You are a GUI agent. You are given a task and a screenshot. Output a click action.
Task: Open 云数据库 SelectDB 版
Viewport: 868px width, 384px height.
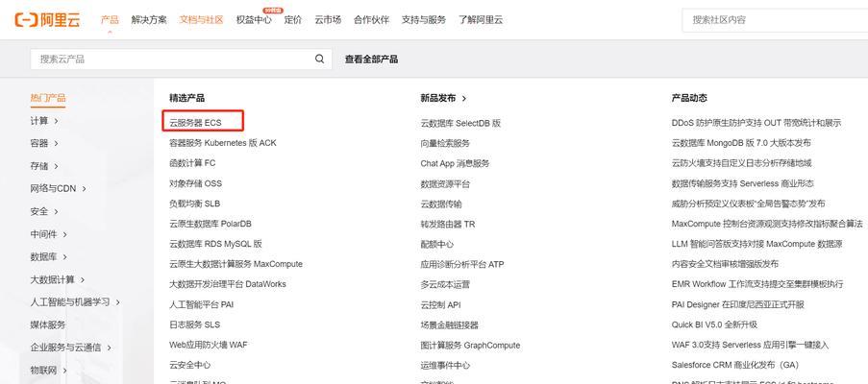460,123
